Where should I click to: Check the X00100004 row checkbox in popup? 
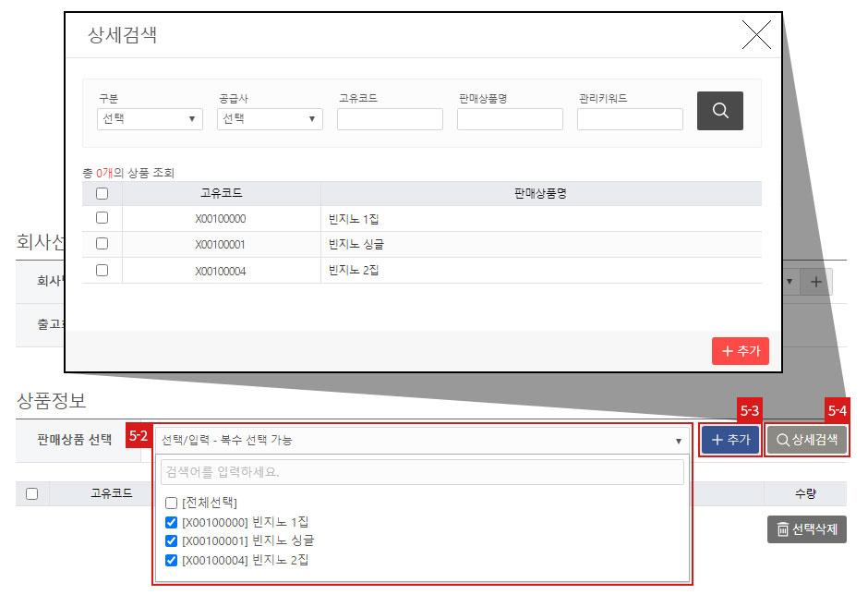102,271
